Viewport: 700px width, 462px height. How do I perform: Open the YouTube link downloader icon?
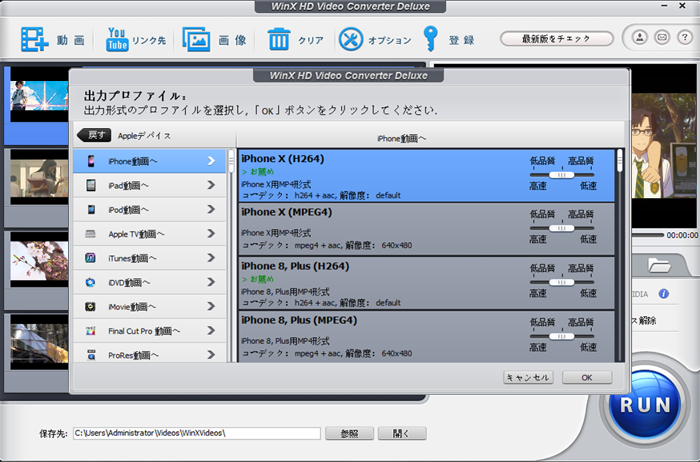pyautogui.click(x=117, y=40)
